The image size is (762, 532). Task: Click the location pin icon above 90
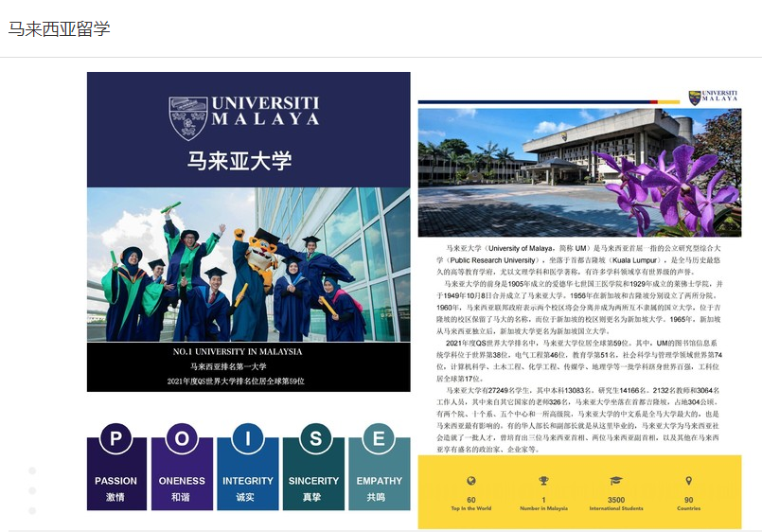[x=688, y=481]
